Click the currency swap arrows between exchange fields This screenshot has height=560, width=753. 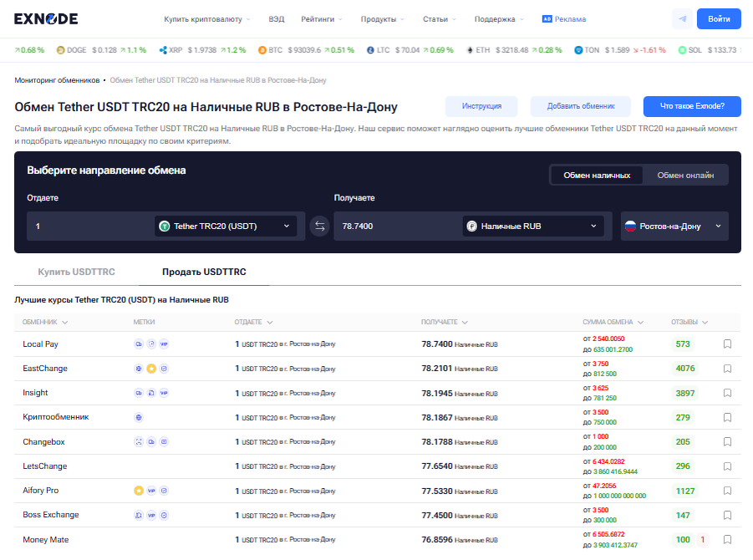coord(319,226)
